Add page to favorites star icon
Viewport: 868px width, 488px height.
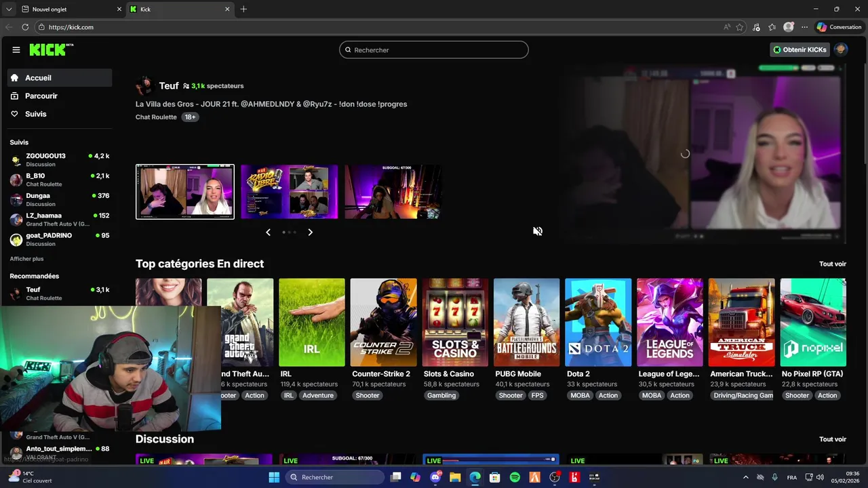point(740,27)
